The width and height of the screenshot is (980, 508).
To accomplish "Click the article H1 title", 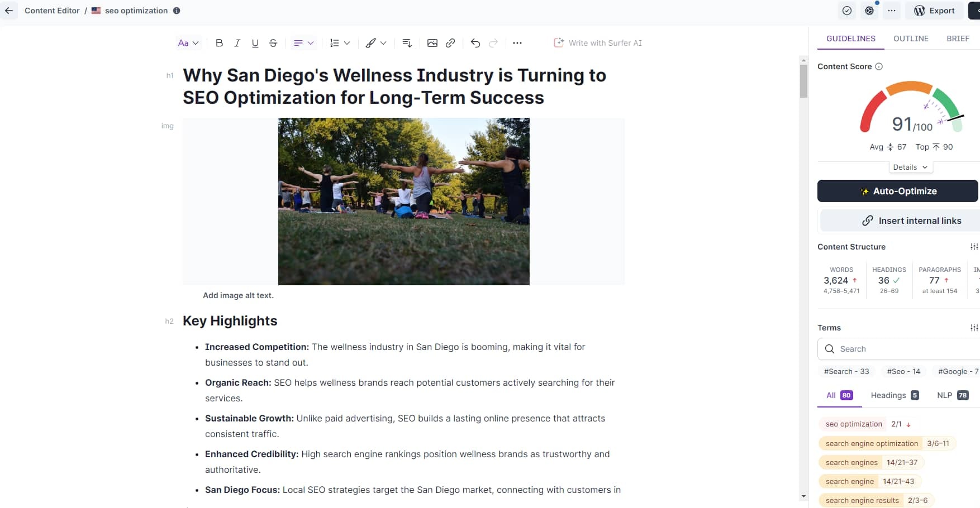I will point(394,87).
